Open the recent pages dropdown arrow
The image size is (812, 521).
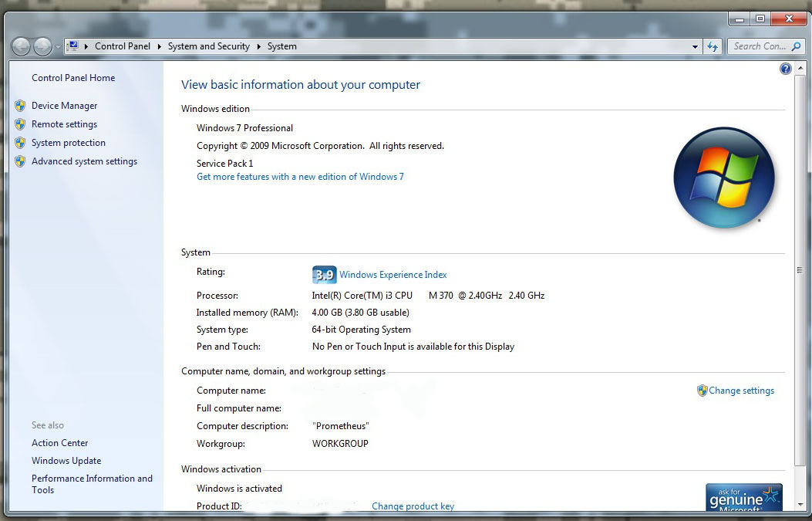pyautogui.click(x=58, y=46)
